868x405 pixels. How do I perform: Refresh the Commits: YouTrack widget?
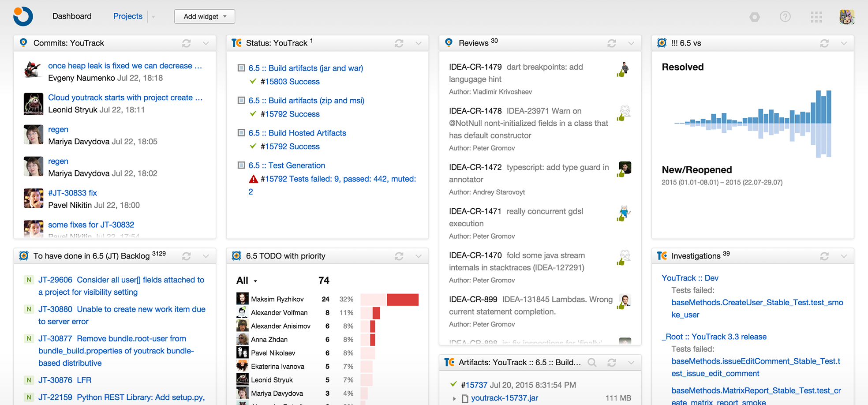click(187, 43)
